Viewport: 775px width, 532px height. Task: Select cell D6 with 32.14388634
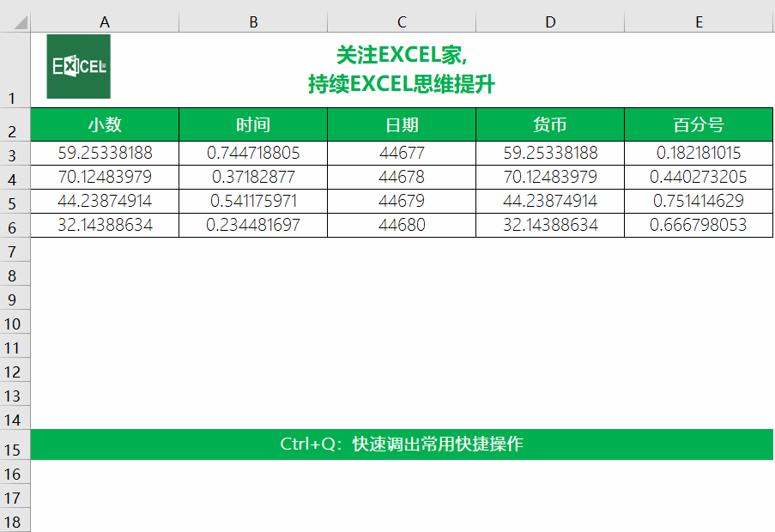(x=550, y=226)
